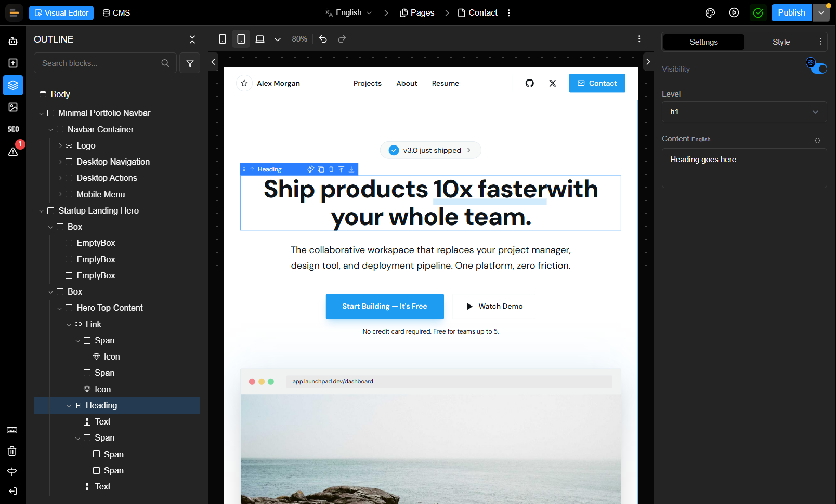The height and width of the screenshot is (504, 836).
Task: Click the Search blocks input field
Action: click(106, 63)
